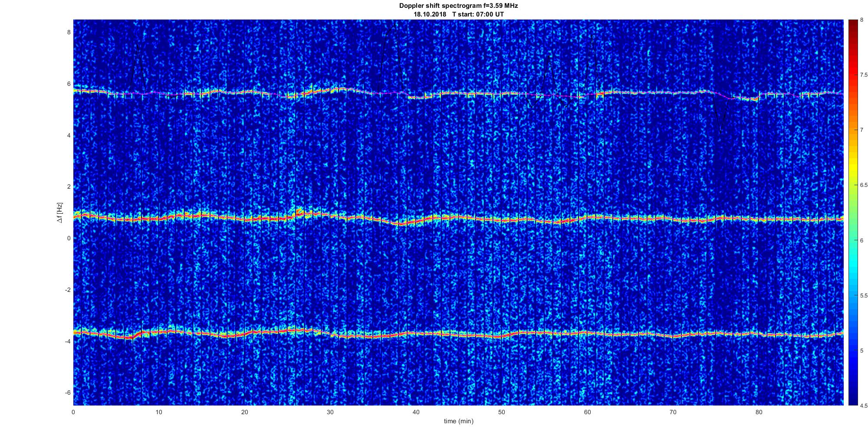Click x-axis tick label '70'

point(673,412)
